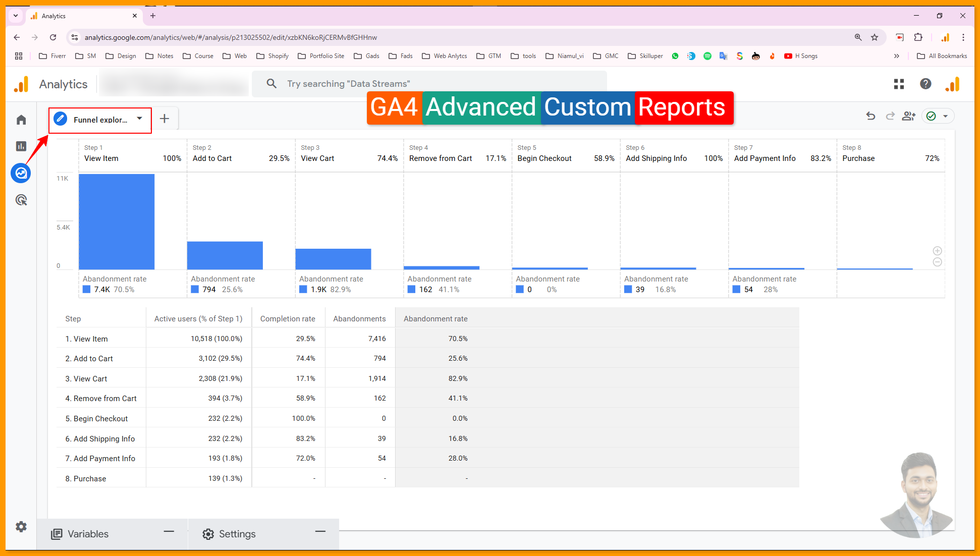Open the Reports bar chart sidebar icon
Image resolution: width=980 pixels, height=556 pixels.
click(x=21, y=146)
